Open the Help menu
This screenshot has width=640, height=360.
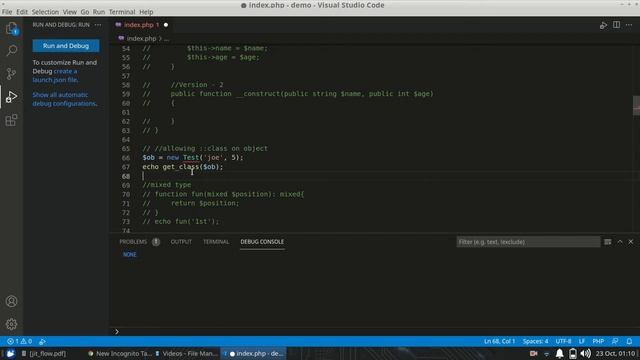[146, 12]
